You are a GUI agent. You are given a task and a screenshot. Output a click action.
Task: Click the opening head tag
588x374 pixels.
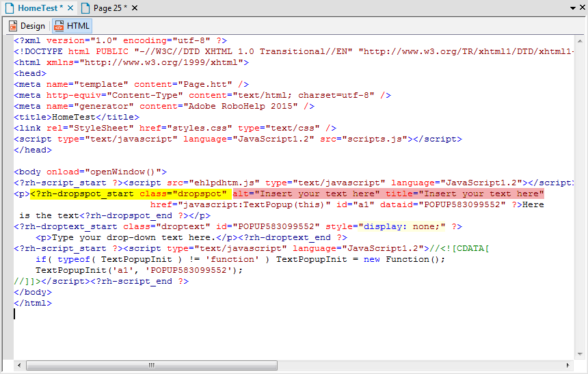tap(30, 73)
